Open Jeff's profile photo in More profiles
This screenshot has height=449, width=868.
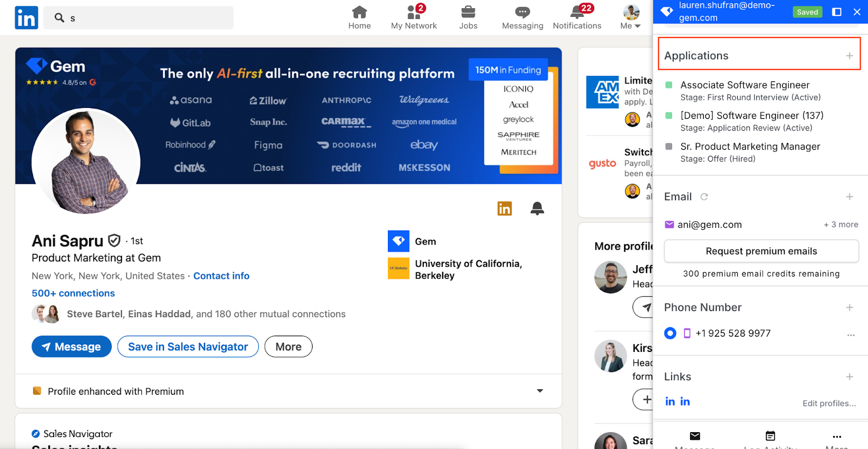610,277
